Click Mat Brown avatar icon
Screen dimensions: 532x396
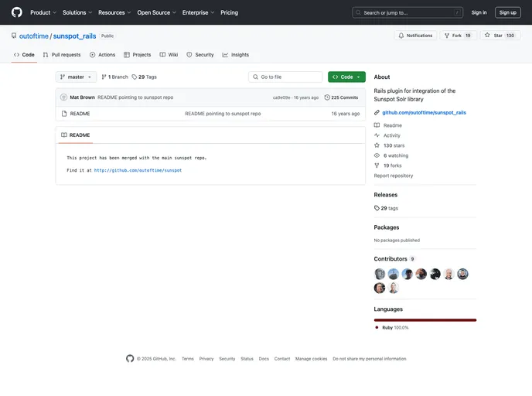pyautogui.click(x=63, y=97)
